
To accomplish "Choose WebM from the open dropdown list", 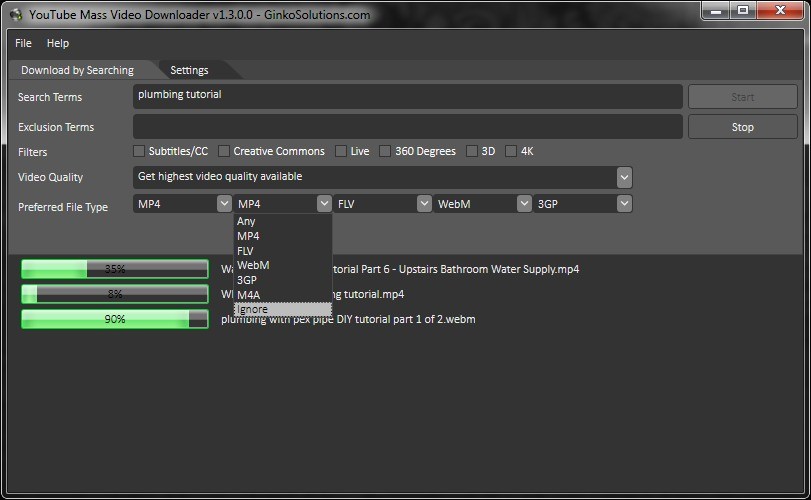I will coord(283,265).
